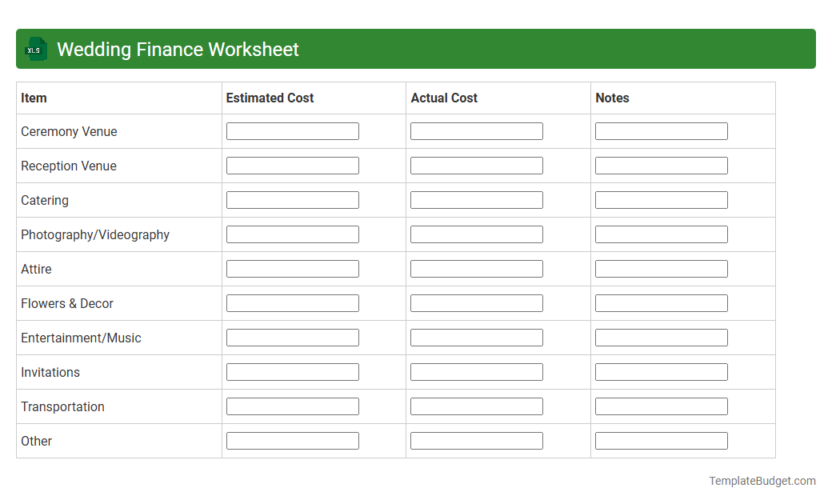Viewport: 832px width, 504px height.
Task: Open the TemplateBudget.com link
Action: [762, 481]
